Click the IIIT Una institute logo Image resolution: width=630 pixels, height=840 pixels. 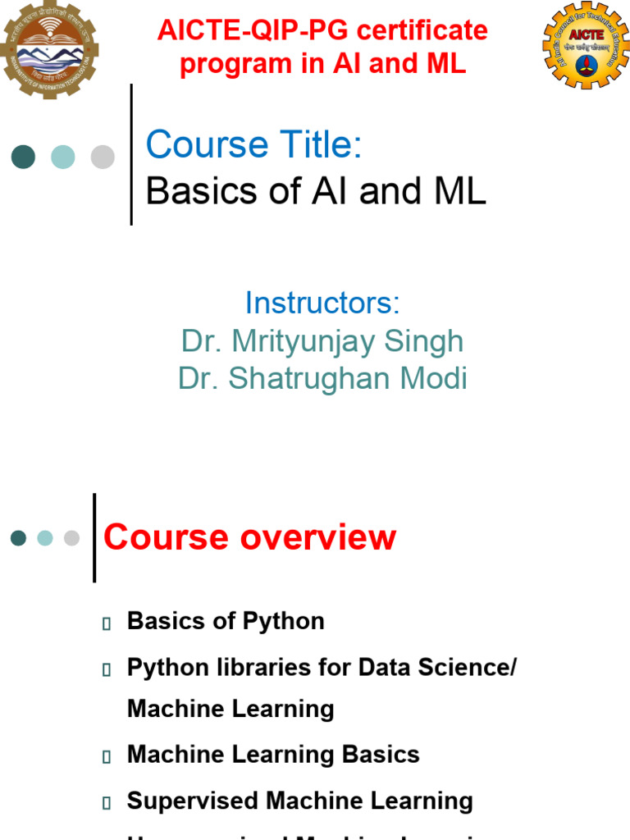(48, 49)
